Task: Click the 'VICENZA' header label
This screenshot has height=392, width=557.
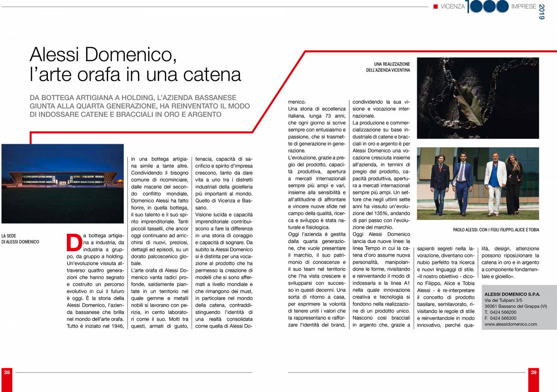Action: [453, 6]
